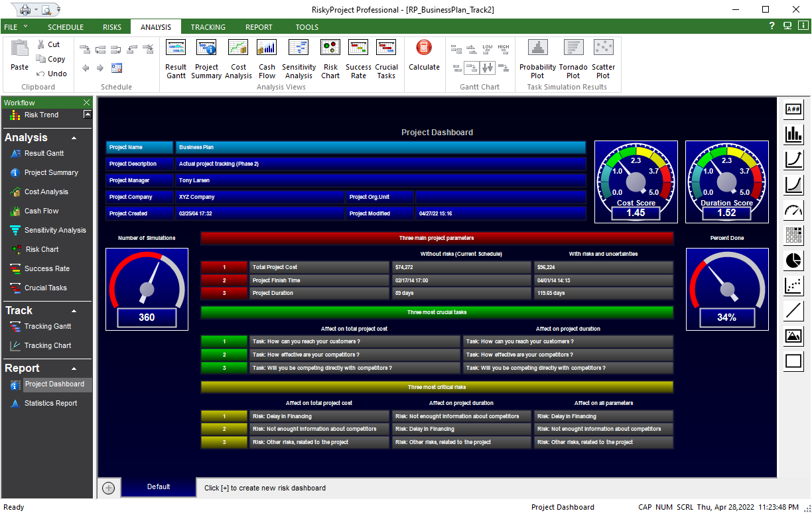Close the Workflow panel

(86, 103)
